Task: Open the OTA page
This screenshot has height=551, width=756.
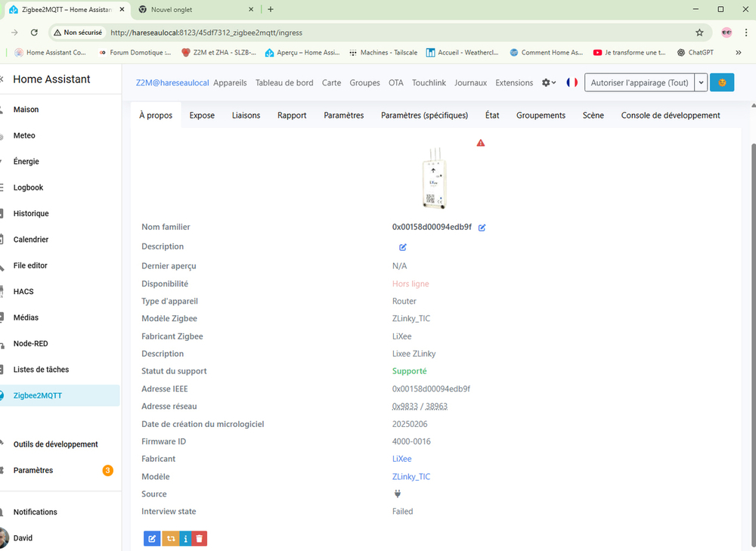Action: coord(396,82)
